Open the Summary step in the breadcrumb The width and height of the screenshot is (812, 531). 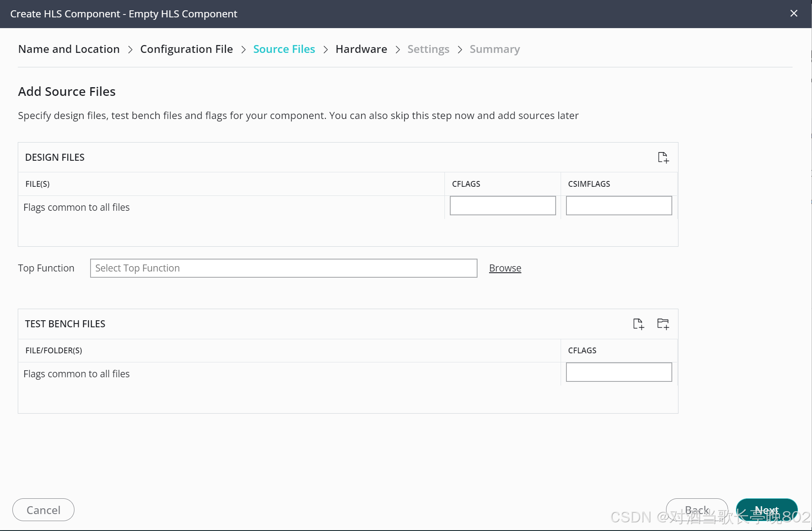[494, 49]
